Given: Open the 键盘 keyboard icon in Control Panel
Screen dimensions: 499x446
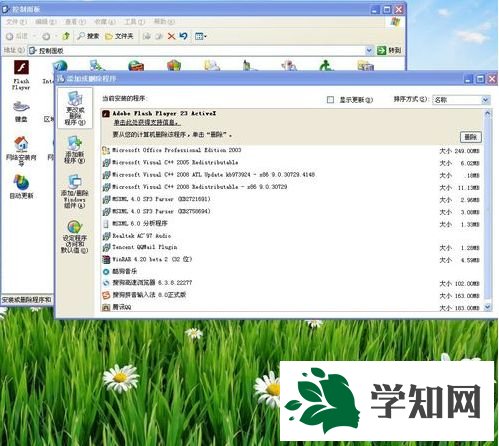Looking at the screenshot, I should (x=21, y=112).
